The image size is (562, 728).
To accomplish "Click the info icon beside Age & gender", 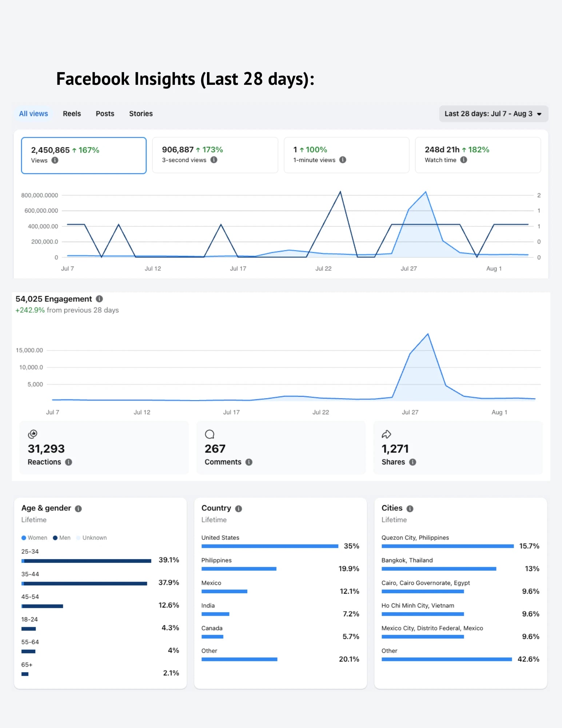I will coord(78,509).
